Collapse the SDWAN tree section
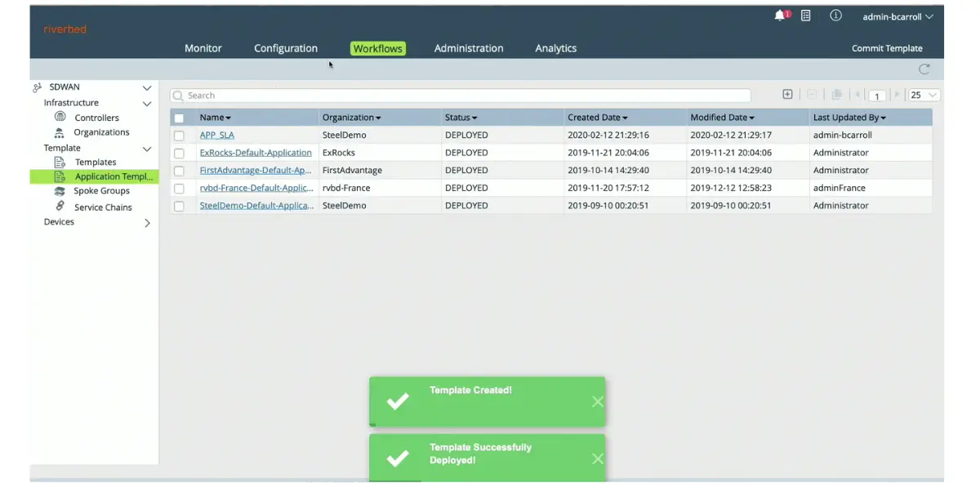 tap(147, 87)
